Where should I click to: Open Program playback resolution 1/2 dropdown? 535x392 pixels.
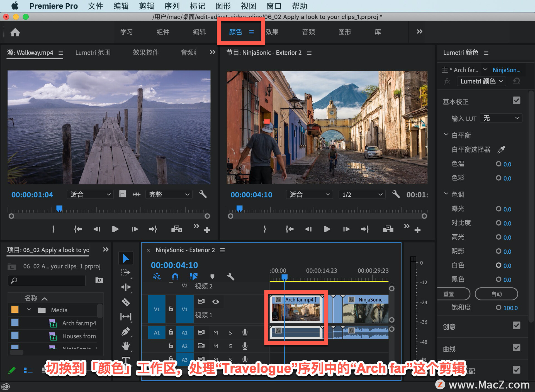click(x=362, y=194)
